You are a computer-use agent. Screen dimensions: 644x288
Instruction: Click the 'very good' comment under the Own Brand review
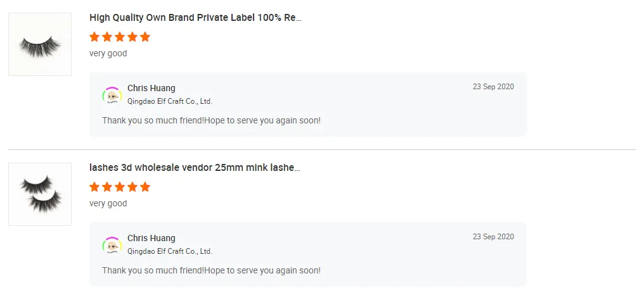pos(108,53)
